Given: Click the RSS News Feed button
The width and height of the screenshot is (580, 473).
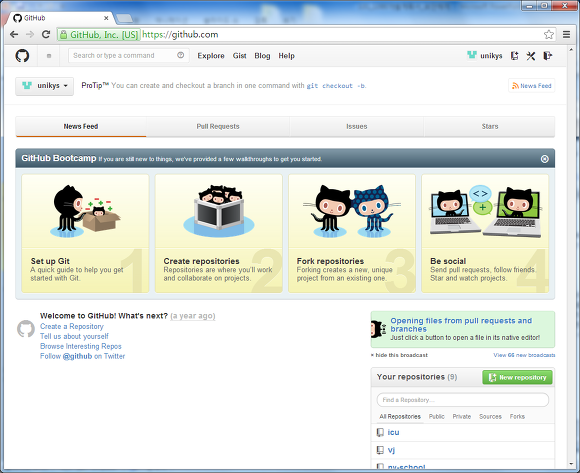Looking at the screenshot, I should (x=532, y=86).
